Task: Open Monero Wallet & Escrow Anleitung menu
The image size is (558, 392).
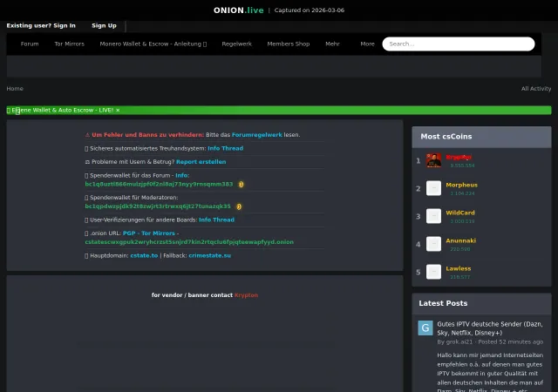Action: (x=153, y=44)
